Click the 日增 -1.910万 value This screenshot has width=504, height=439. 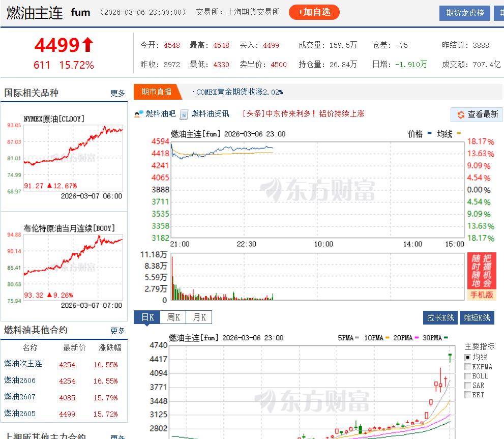click(x=411, y=65)
